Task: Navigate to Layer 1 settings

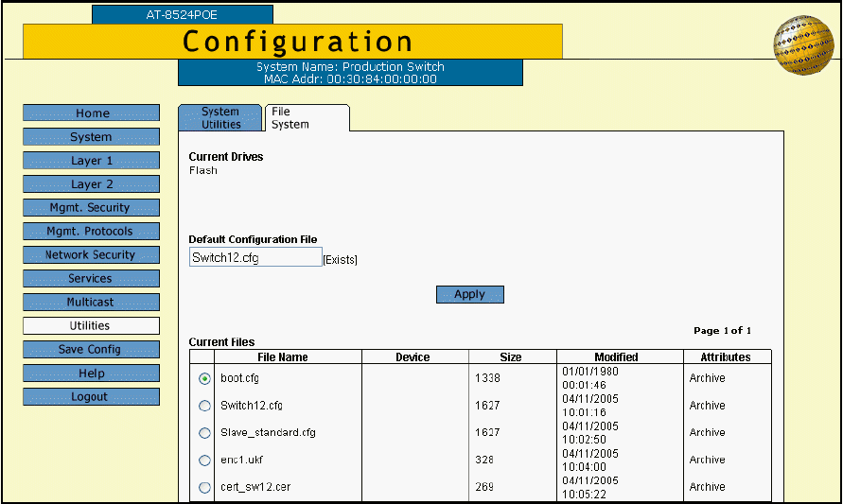Action: click(x=92, y=161)
